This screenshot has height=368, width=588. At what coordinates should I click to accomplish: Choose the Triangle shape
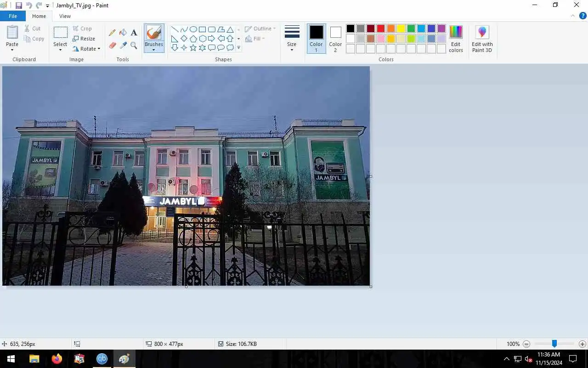point(230,29)
